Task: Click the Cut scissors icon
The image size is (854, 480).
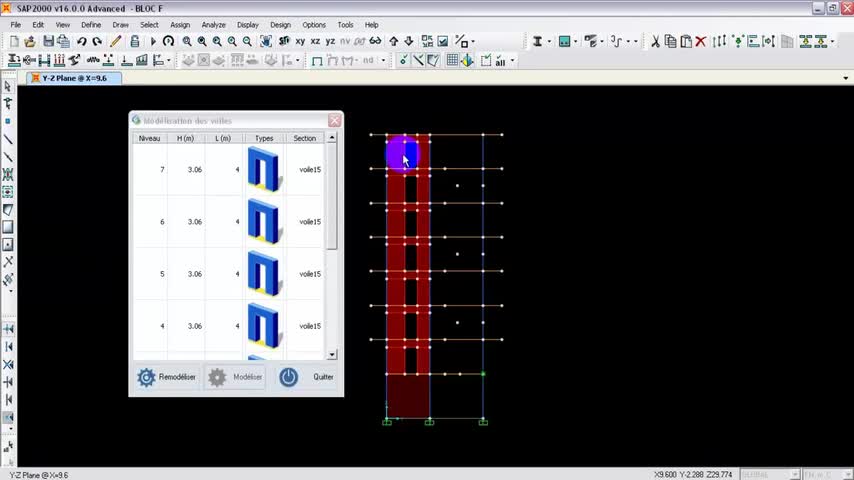Action: pos(655,41)
